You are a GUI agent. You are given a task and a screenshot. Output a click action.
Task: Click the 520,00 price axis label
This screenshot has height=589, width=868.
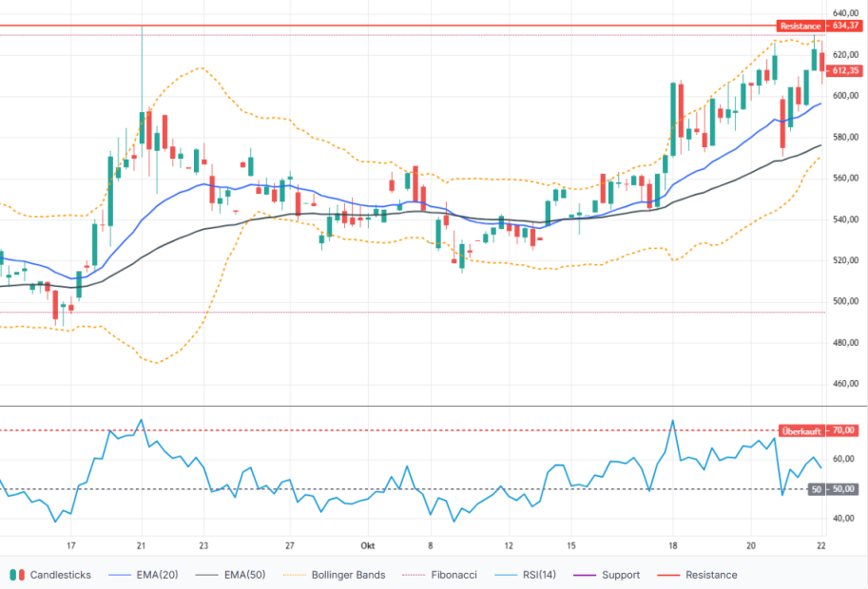pos(845,260)
